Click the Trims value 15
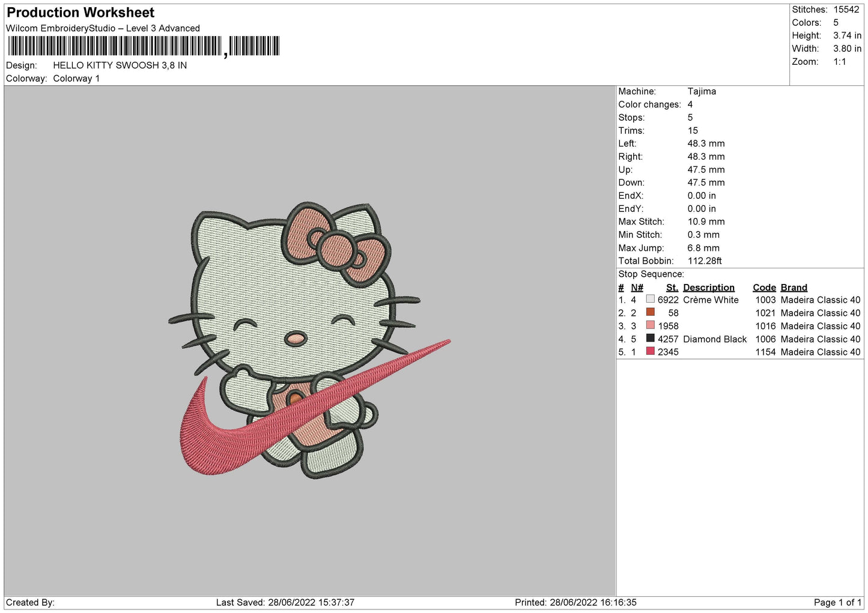 point(693,131)
